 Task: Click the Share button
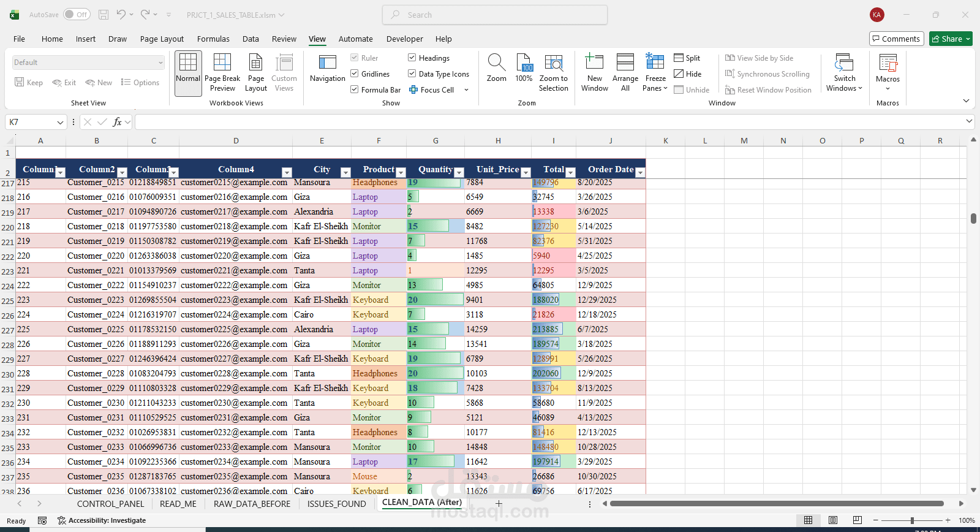[x=951, y=39]
